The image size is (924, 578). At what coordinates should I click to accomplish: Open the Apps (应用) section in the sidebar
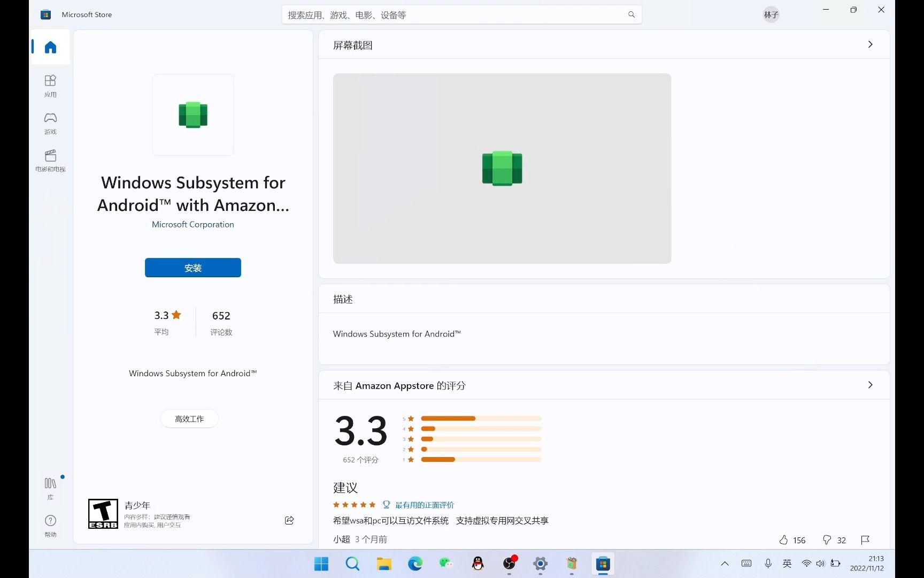[50, 86]
